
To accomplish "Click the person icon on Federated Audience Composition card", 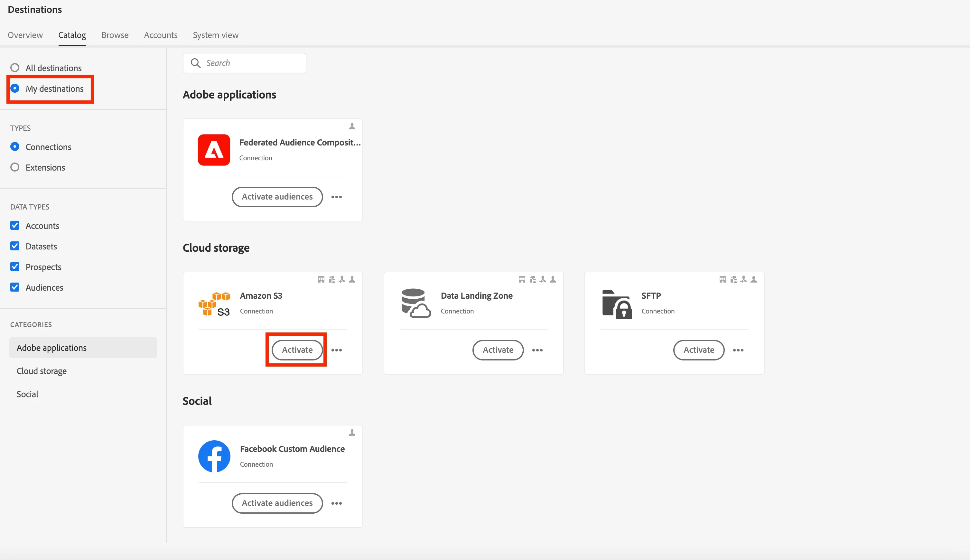I will pos(352,126).
